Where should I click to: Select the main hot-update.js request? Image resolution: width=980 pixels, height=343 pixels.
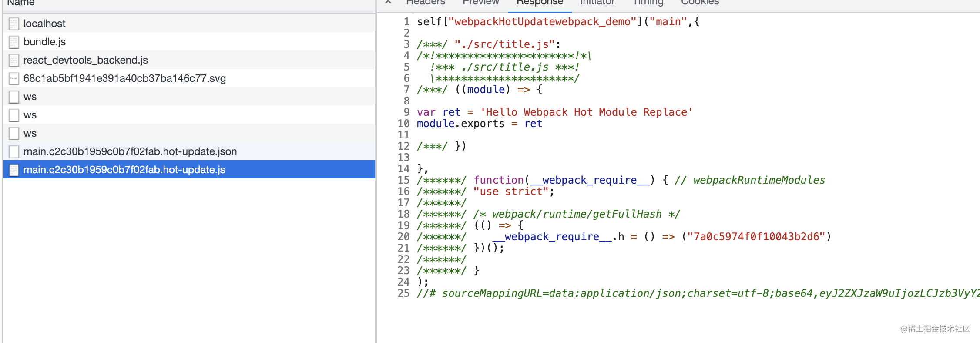189,170
